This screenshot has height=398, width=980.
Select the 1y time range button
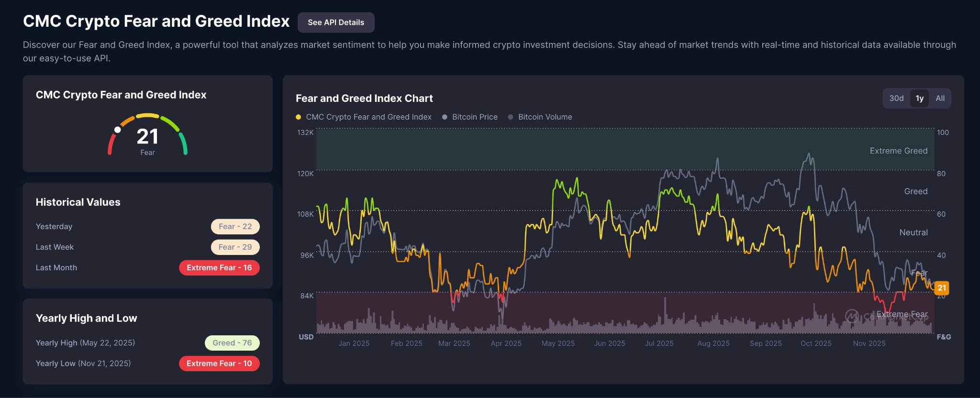920,98
